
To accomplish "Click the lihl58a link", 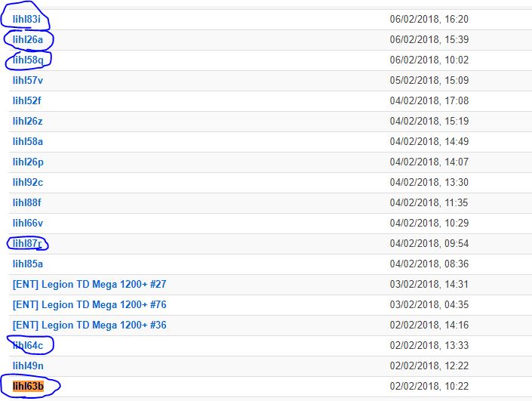I will pyautogui.click(x=28, y=141).
